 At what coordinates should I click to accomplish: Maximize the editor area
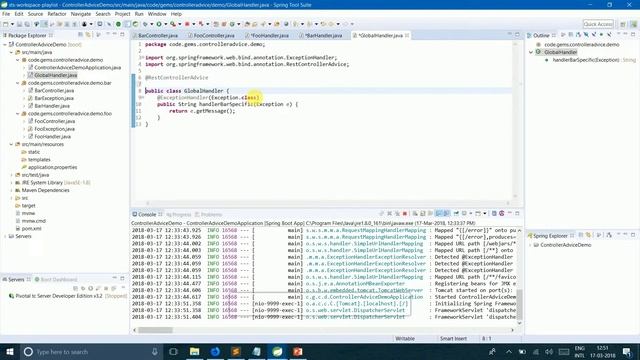click(517, 35)
